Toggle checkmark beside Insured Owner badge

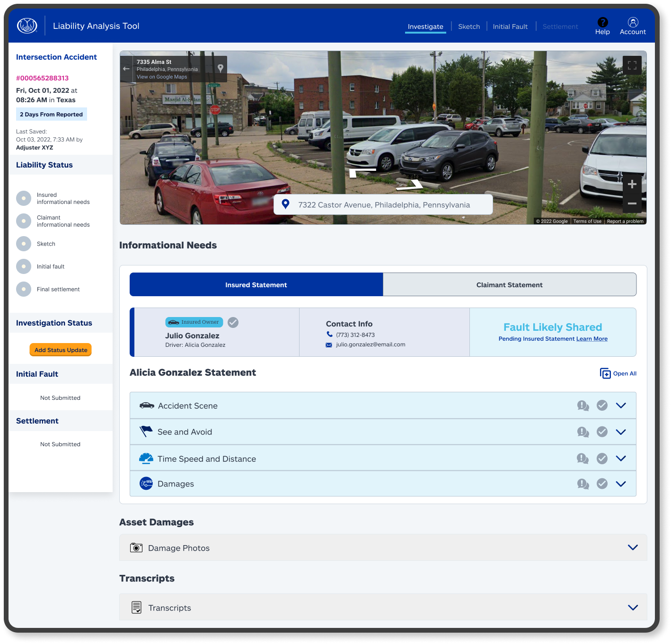233,322
